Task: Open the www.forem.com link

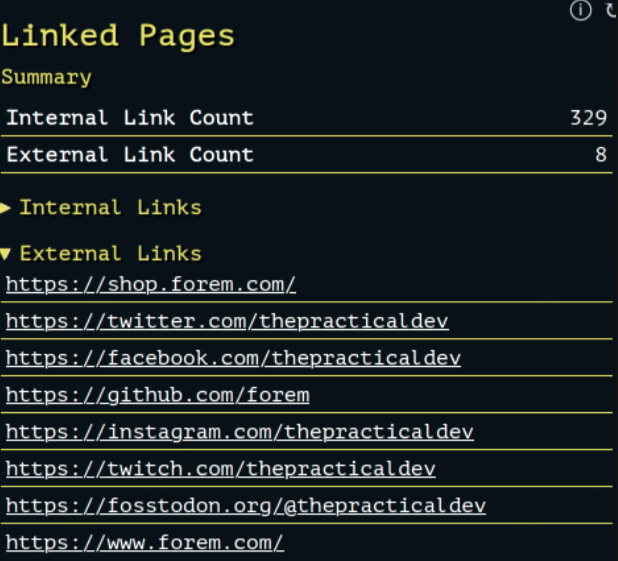Action: (x=145, y=542)
